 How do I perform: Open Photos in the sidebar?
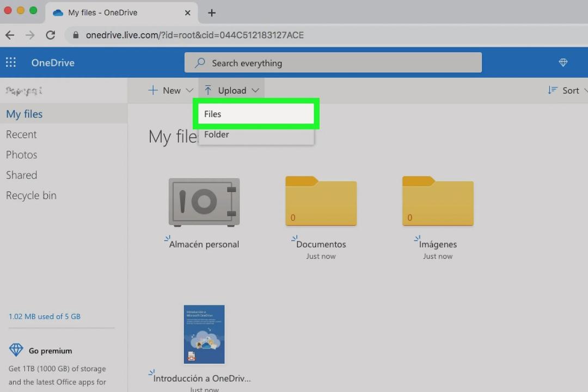tap(21, 155)
